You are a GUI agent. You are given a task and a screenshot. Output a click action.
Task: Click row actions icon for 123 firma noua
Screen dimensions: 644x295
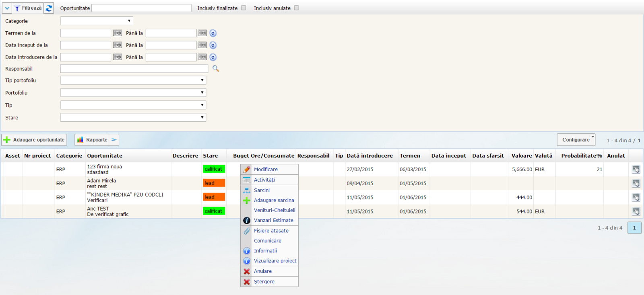click(636, 169)
